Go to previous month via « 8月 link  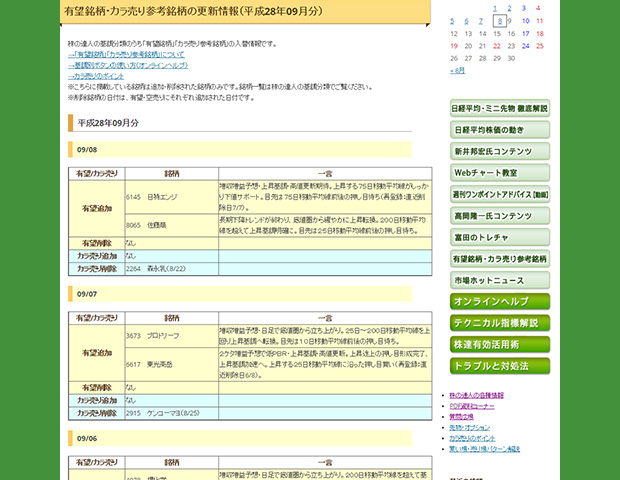point(457,70)
